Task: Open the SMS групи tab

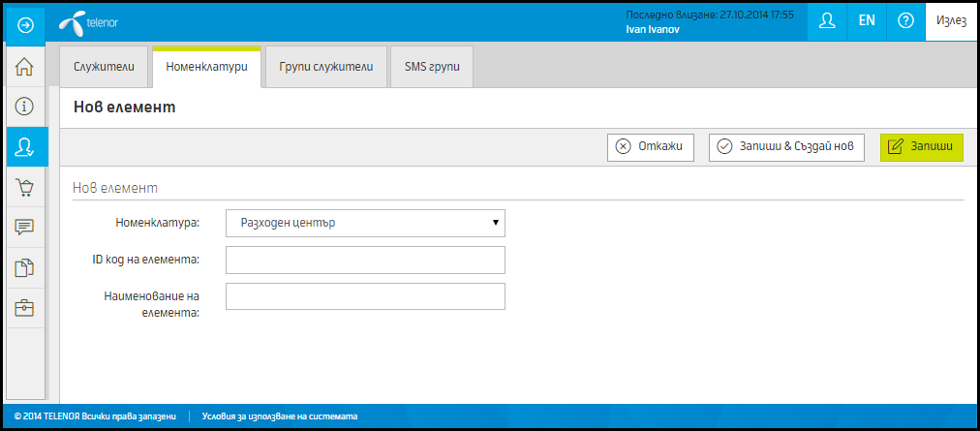Action: pos(432,66)
